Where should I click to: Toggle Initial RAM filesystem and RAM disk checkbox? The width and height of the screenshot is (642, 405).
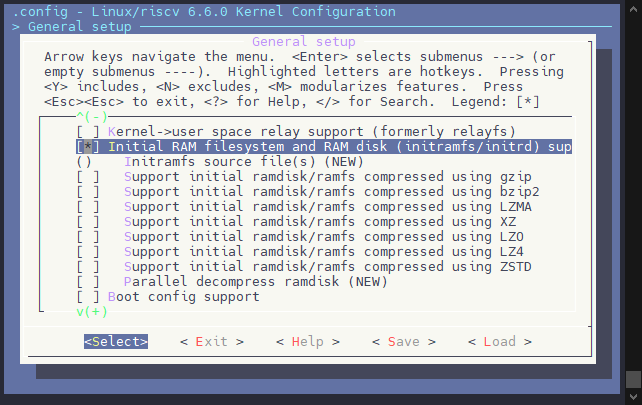(88, 146)
